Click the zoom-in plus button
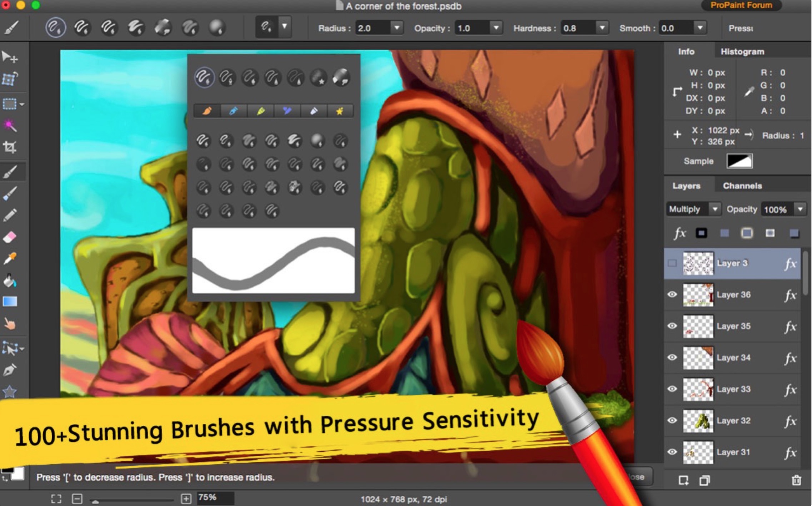The width and height of the screenshot is (812, 506). pos(186,499)
